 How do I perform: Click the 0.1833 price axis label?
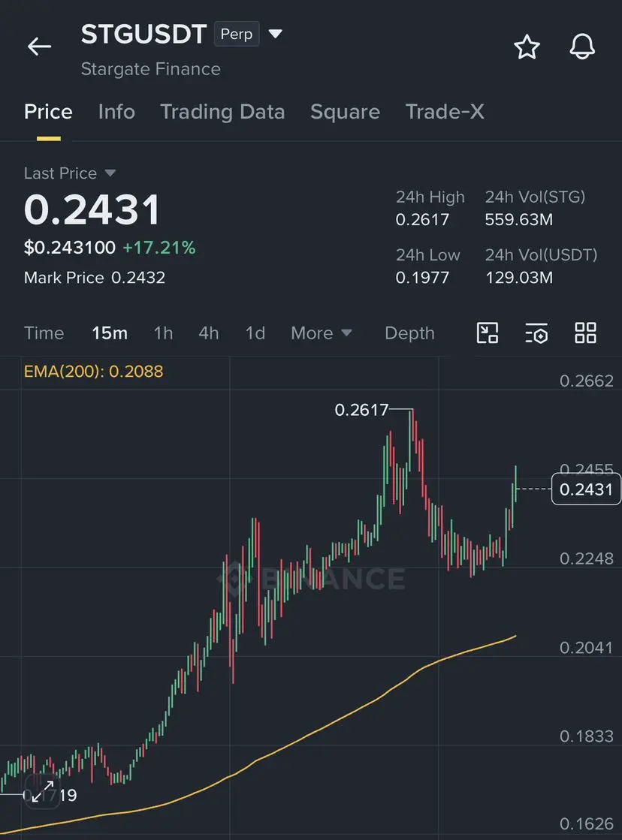pos(586,736)
